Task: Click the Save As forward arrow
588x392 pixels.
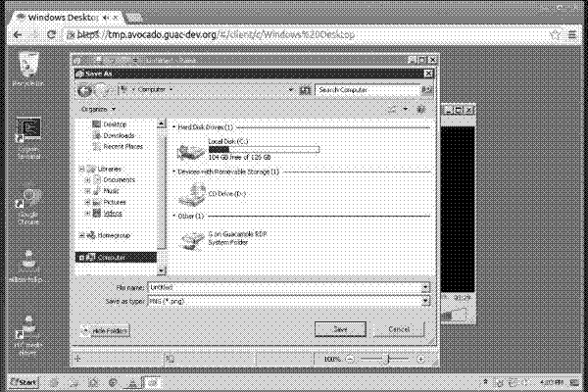Action: pos(102,90)
